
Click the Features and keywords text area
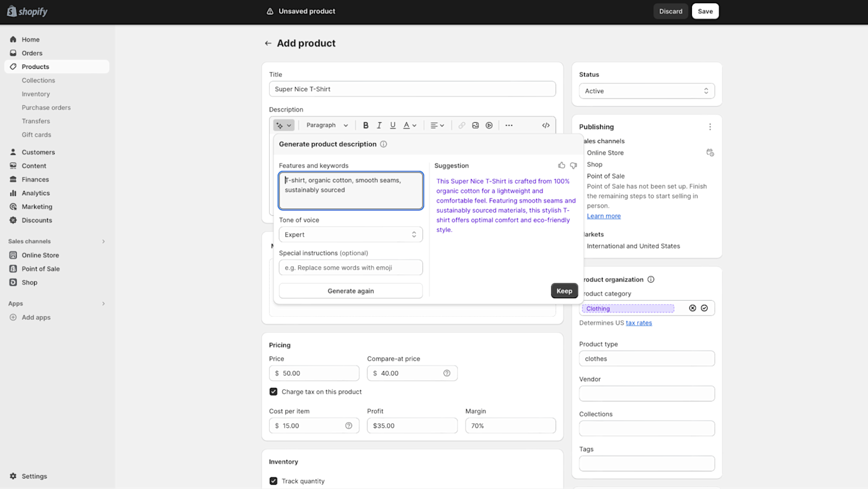351,191
